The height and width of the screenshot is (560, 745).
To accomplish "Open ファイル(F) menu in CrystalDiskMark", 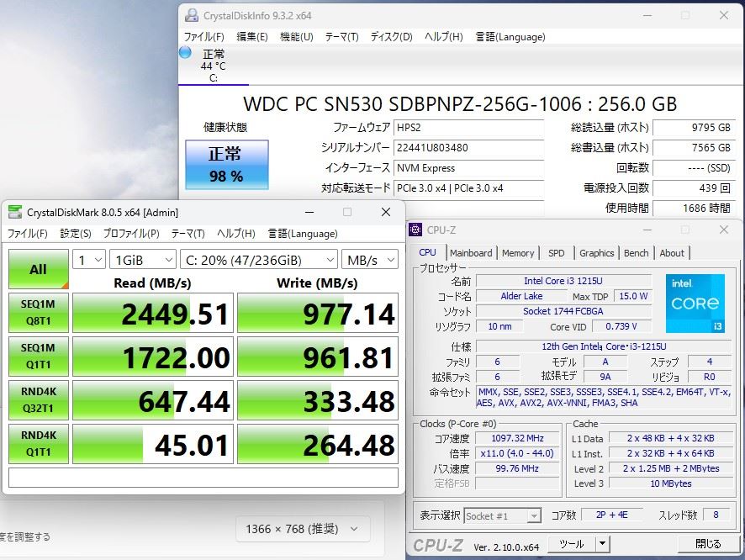I will (27, 233).
